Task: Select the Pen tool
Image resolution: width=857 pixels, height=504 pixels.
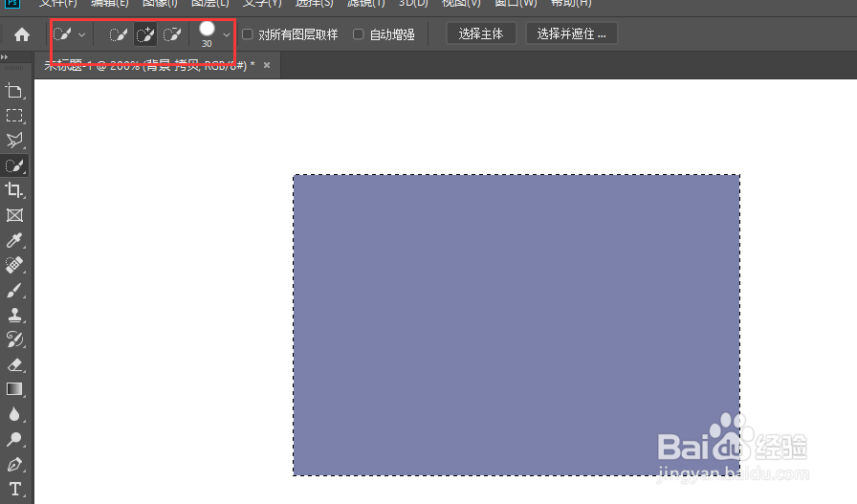Action: (x=14, y=464)
